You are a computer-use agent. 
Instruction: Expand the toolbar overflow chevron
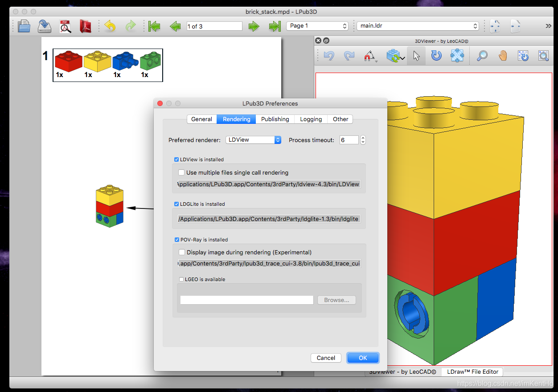[548, 26]
